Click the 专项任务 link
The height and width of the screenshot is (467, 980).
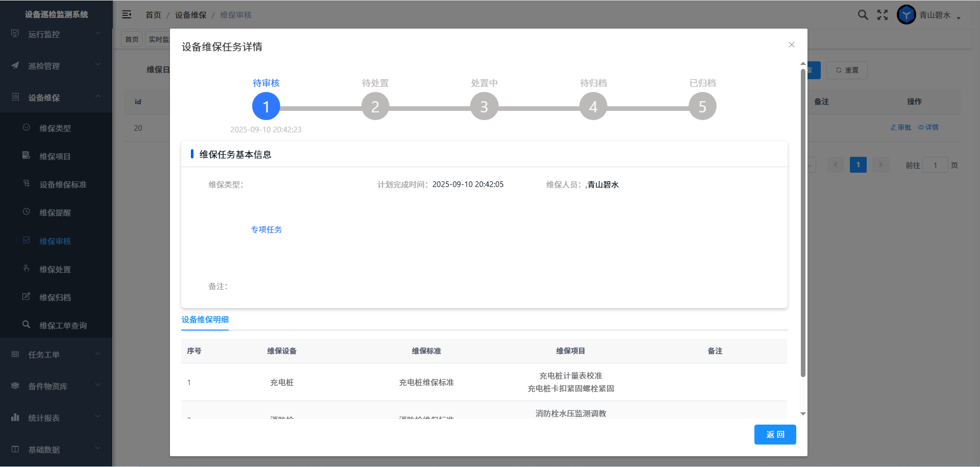pyautogui.click(x=266, y=230)
